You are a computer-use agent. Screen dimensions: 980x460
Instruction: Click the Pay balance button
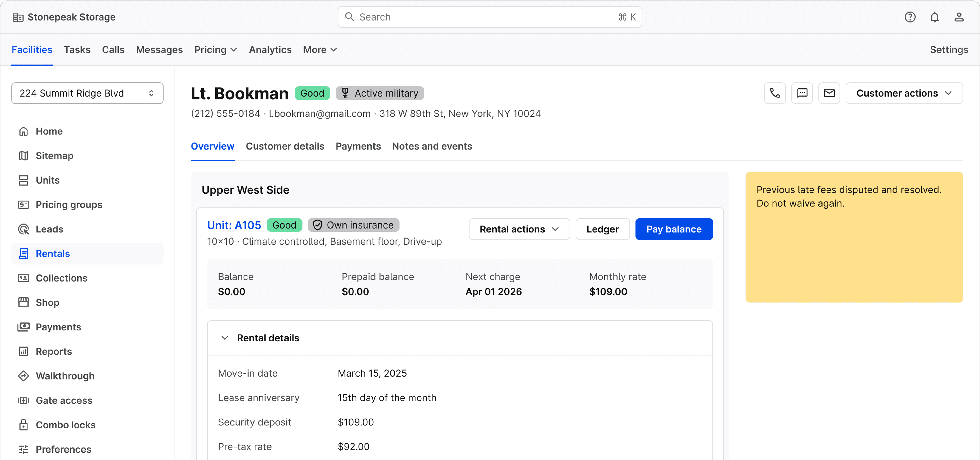coord(673,229)
